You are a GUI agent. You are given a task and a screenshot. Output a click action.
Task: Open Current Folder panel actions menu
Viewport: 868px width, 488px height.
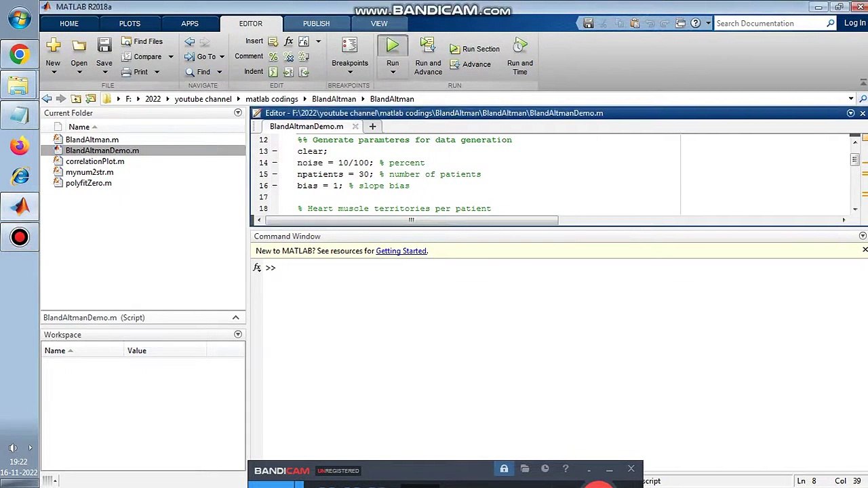coord(238,113)
